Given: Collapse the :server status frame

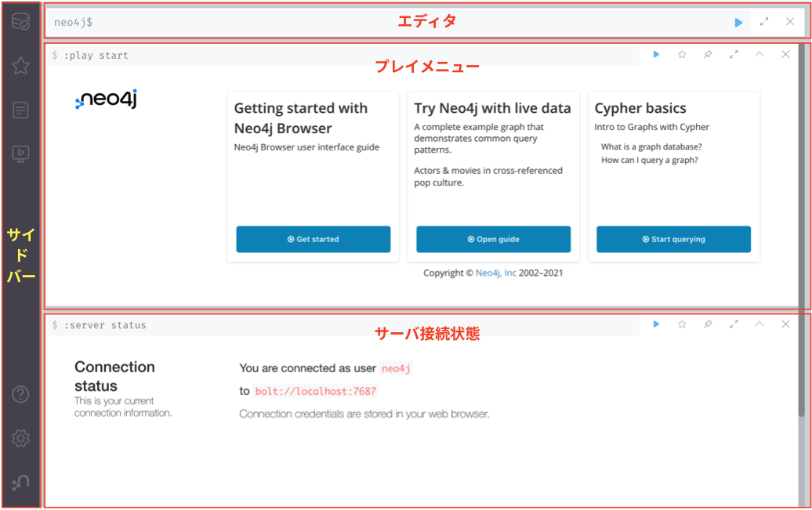Looking at the screenshot, I should (x=759, y=324).
